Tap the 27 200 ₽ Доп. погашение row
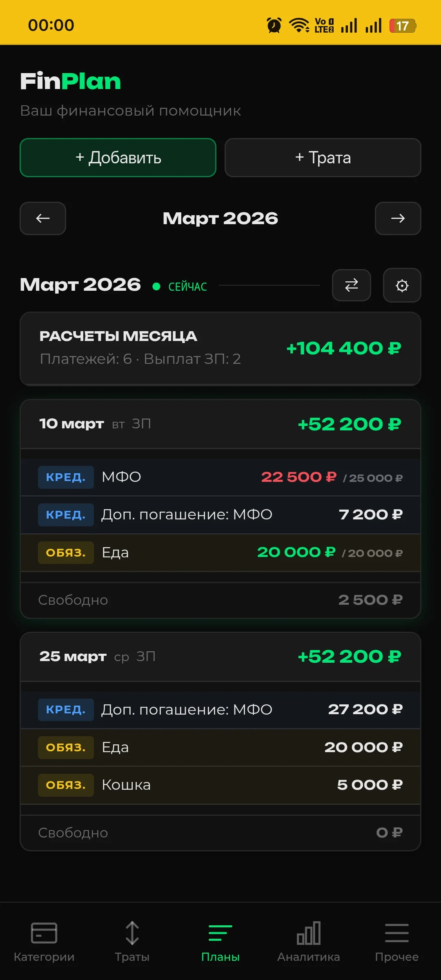 pyautogui.click(x=220, y=710)
